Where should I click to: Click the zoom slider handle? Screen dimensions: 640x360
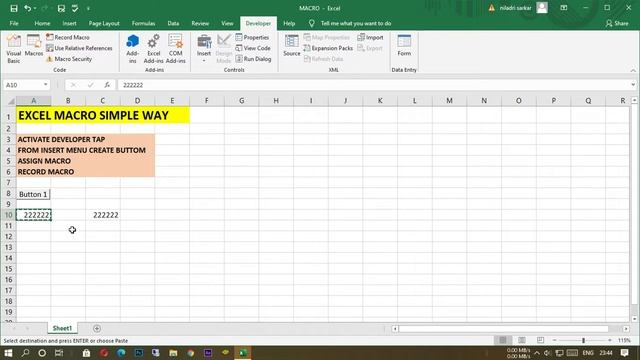click(584, 340)
